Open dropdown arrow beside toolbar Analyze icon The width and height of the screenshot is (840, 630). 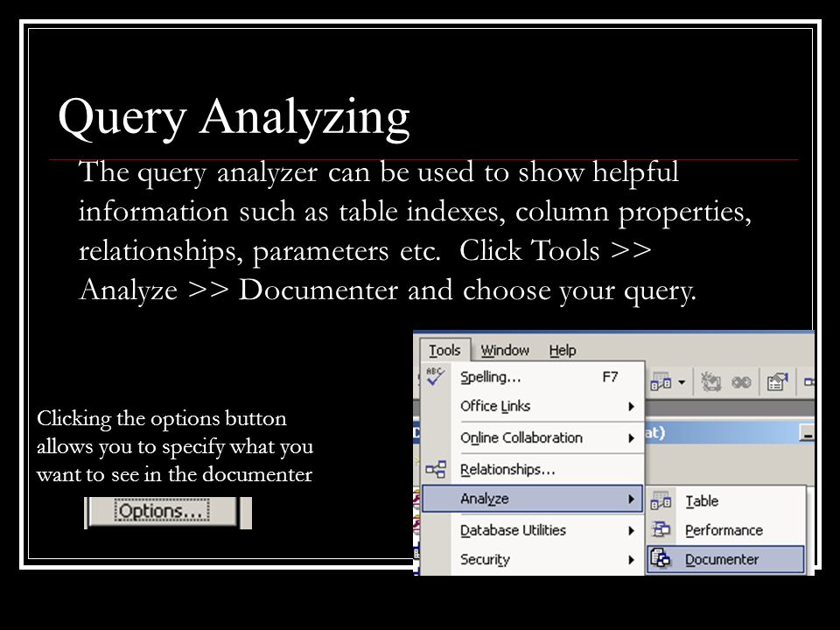(682, 382)
